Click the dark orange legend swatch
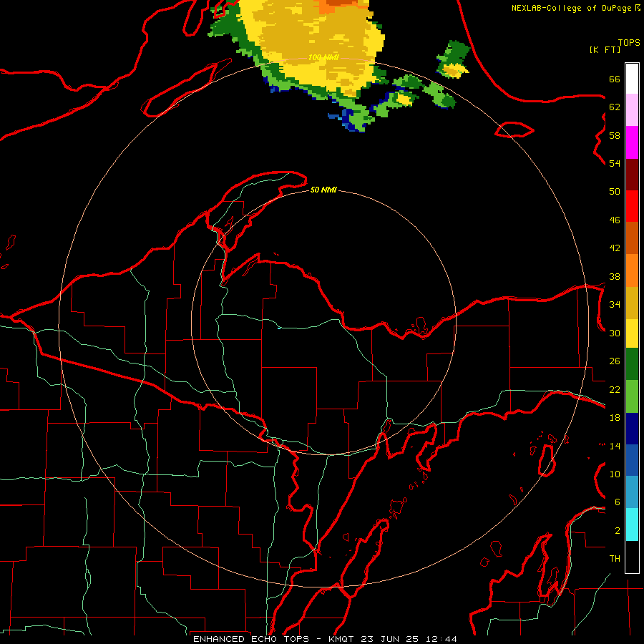This screenshot has height=644, width=644. 632,238
